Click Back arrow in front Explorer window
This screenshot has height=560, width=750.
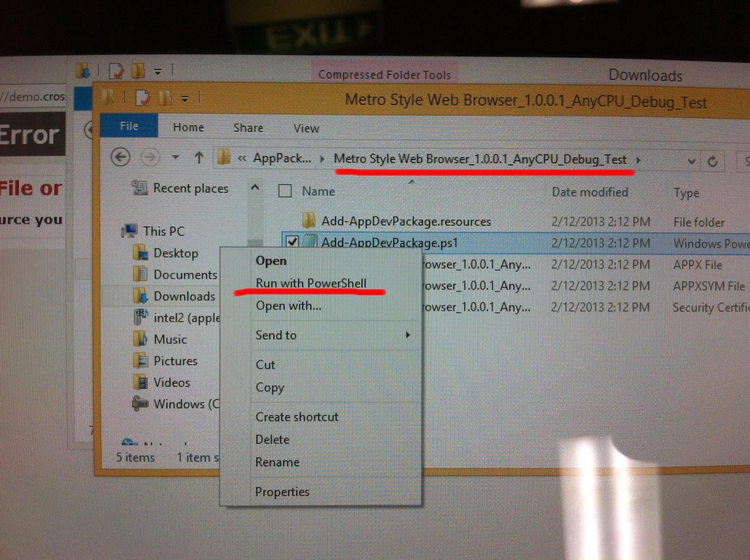(x=120, y=157)
